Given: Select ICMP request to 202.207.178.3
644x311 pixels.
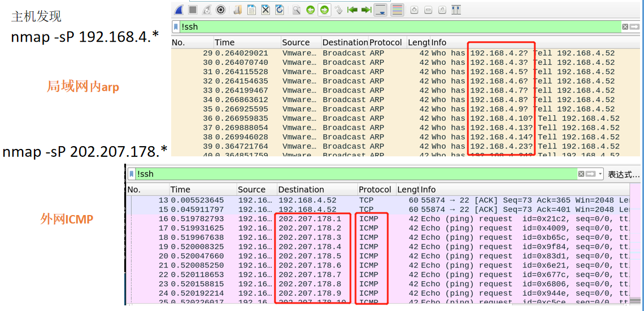Looking at the screenshot, I should [x=378, y=238].
